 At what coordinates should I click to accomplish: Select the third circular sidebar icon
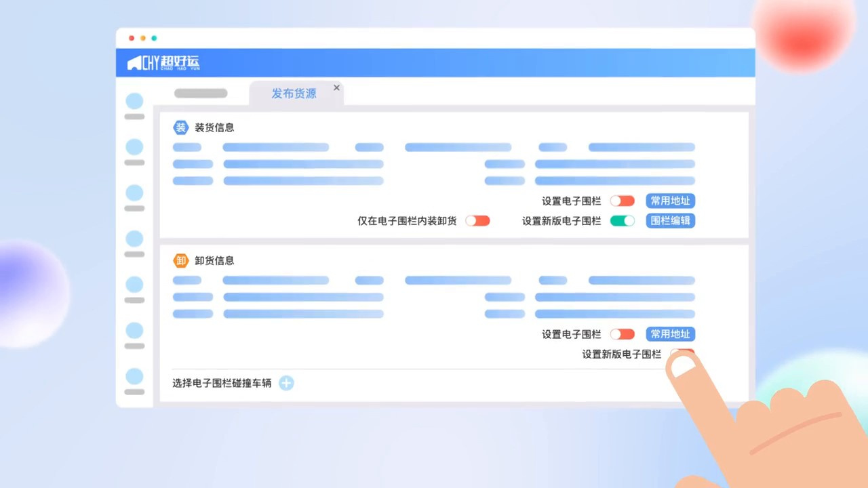[x=134, y=193]
